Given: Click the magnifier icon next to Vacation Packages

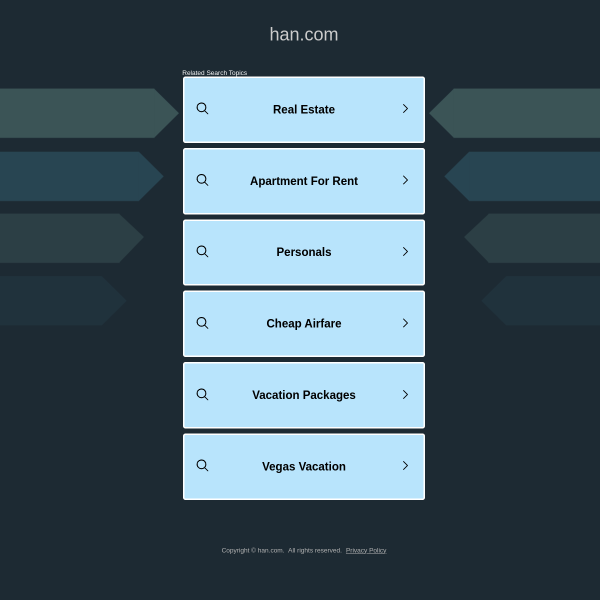Looking at the screenshot, I should tap(202, 395).
